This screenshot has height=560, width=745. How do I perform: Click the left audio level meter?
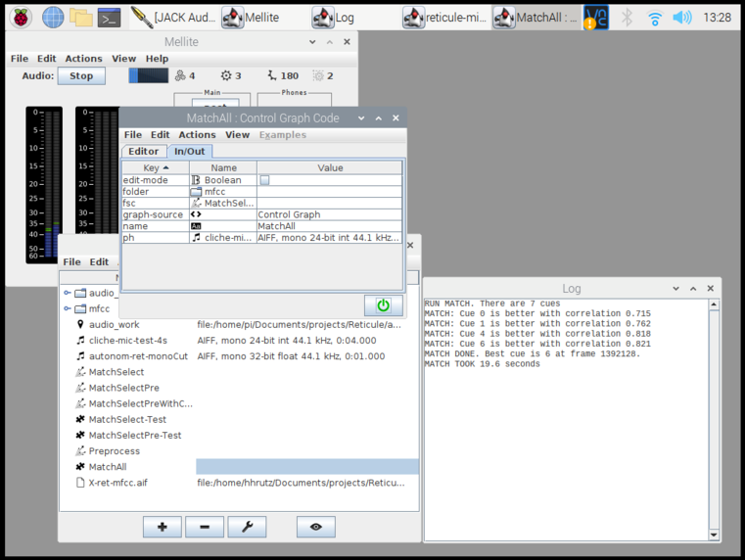(44, 184)
